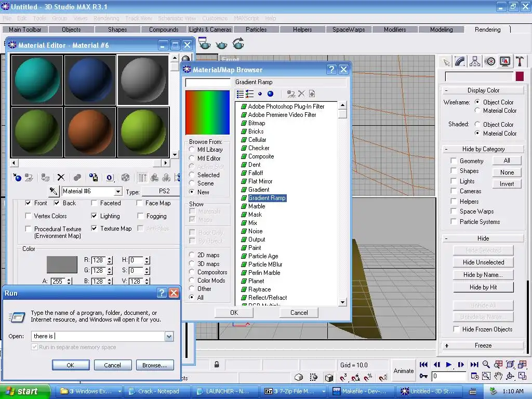Click the Go to End playback button
Image resolution: width=532 pixels, height=399 pixels.
pyautogui.click(x=474, y=364)
